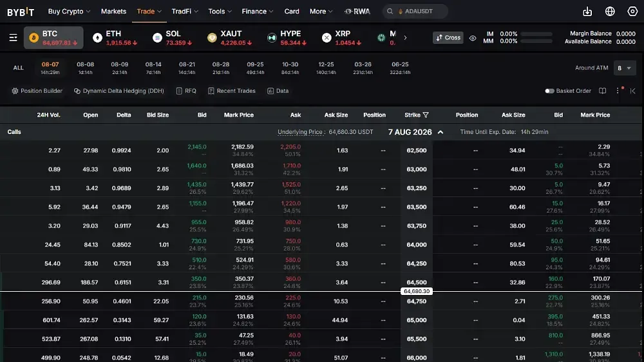Open the settings icon in top bar
The height and width of the screenshot is (362, 644).
632,12
